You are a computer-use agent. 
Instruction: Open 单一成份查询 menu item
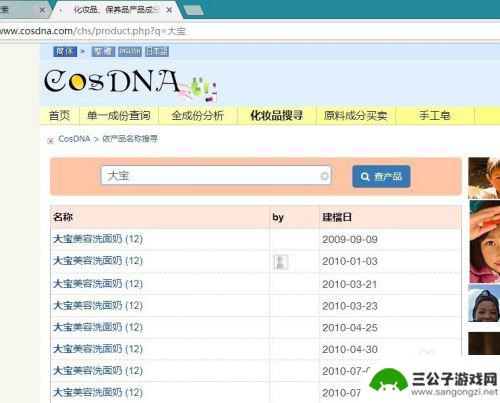point(119,116)
